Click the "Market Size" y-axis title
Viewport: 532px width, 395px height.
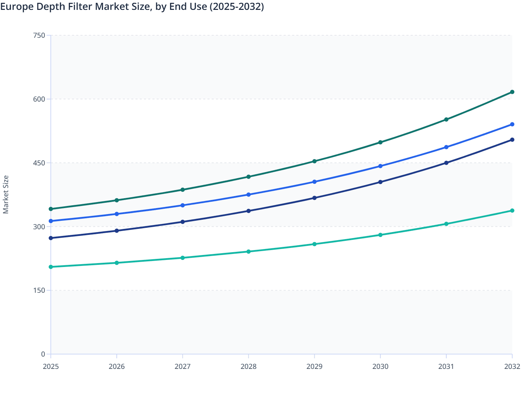(6, 194)
